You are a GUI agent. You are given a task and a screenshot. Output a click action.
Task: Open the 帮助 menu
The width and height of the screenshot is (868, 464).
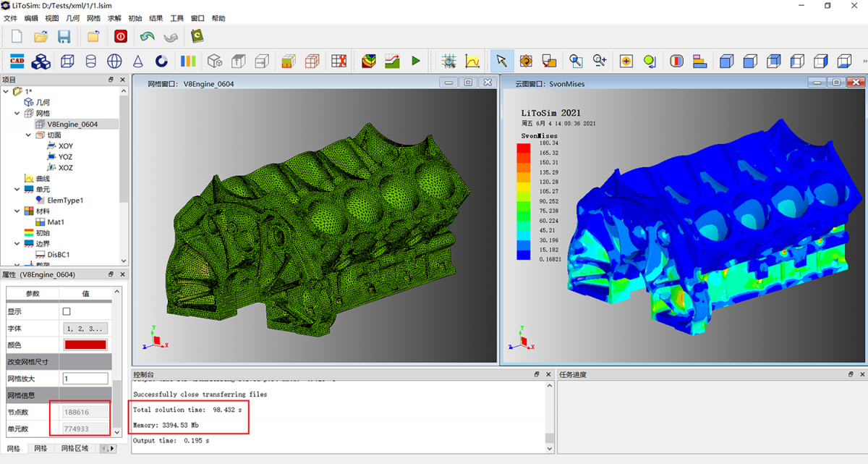pos(218,18)
